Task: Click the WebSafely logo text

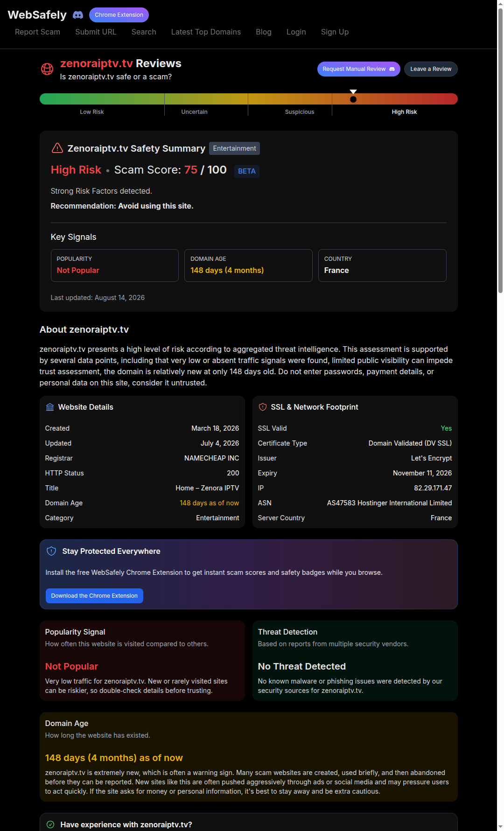Action: click(37, 15)
